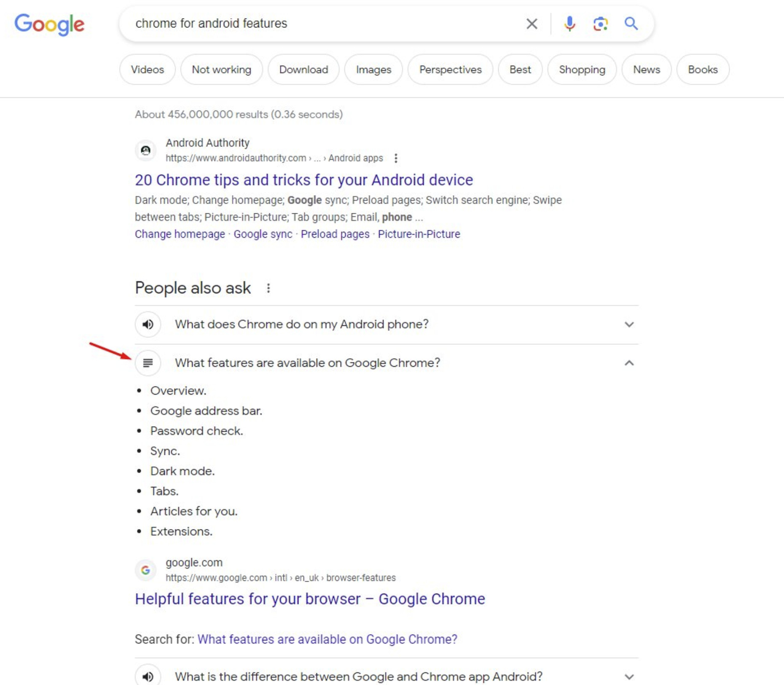Switch to the News search tab
The width and height of the screenshot is (784, 685).
(x=646, y=70)
